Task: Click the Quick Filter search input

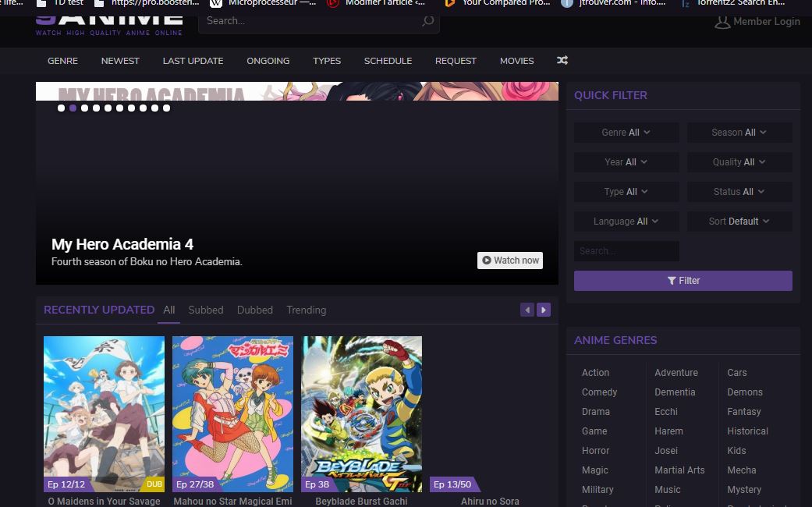Action: (x=626, y=251)
